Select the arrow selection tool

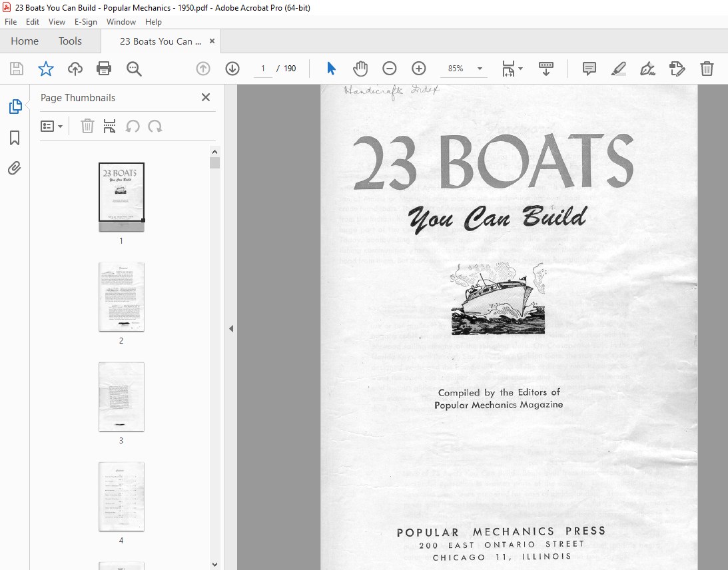(x=331, y=69)
